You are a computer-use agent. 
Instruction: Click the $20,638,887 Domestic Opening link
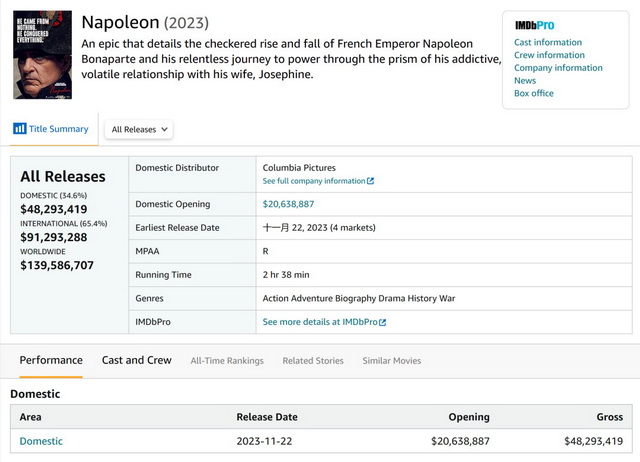coord(295,204)
